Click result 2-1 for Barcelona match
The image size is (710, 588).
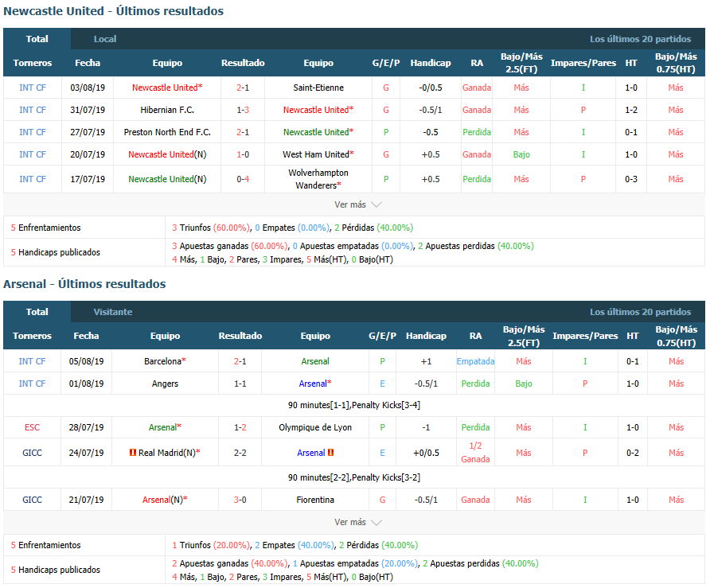click(x=240, y=361)
